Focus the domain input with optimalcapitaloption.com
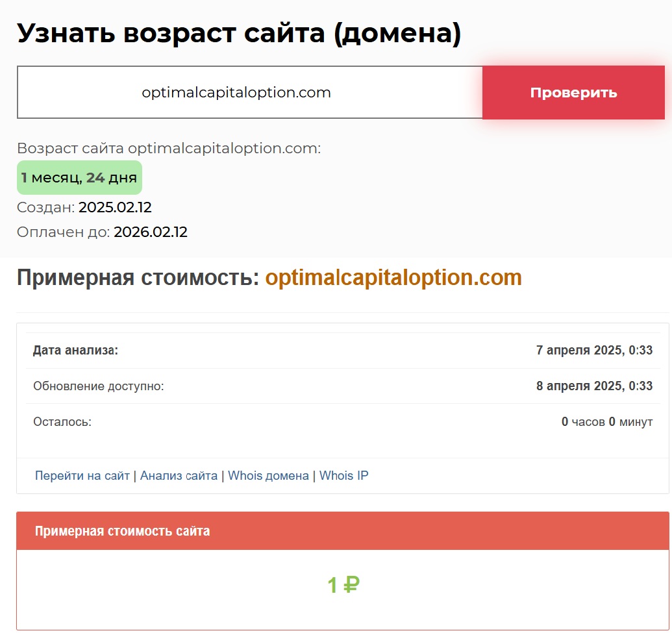Image resolution: width=672 pixels, height=633 pixels. (x=249, y=92)
